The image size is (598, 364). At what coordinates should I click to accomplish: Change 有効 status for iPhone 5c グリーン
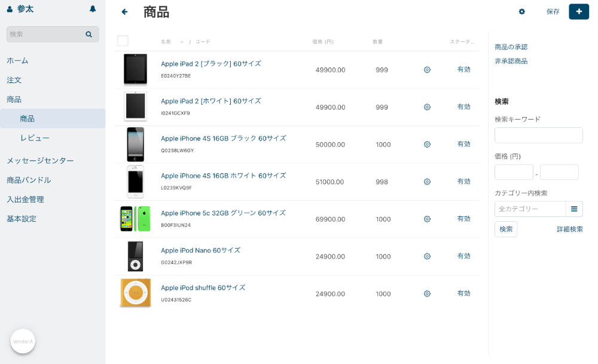pos(464,219)
